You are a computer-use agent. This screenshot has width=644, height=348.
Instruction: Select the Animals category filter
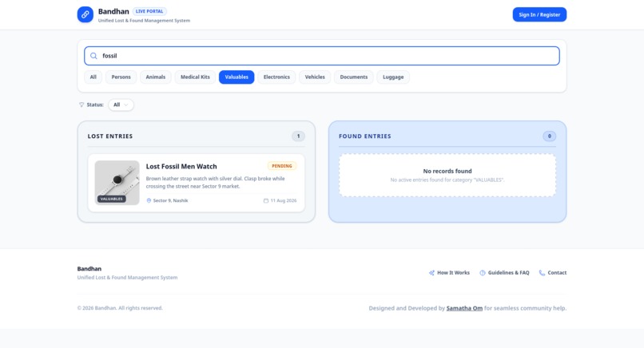tap(156, 77)
